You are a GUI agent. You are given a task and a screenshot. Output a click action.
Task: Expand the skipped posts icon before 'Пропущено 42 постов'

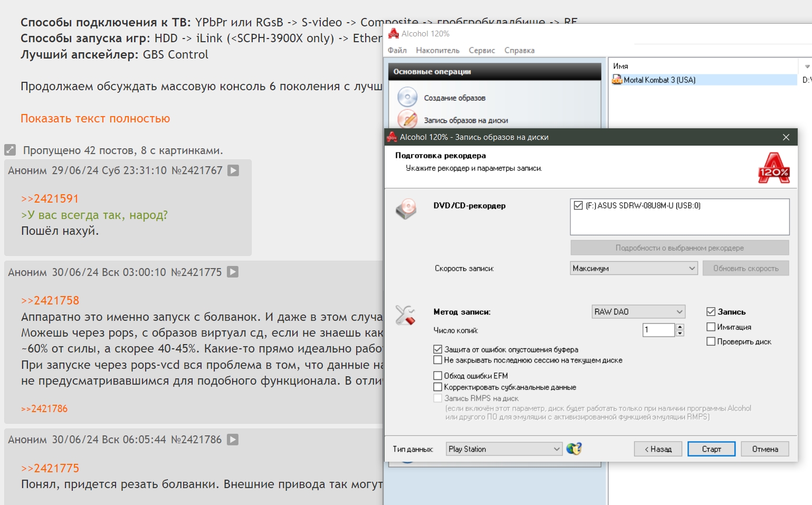10,150
